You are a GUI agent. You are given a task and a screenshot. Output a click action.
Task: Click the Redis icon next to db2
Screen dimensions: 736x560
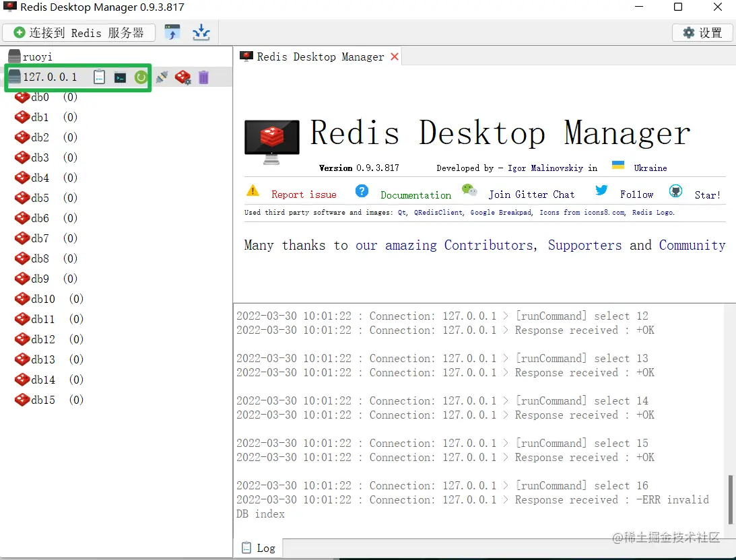[22, 137]
